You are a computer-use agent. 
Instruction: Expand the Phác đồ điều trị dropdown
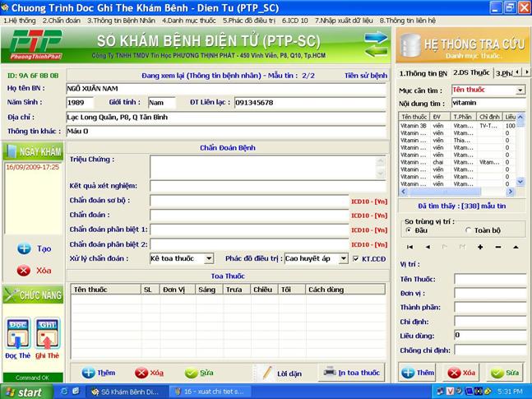[x=344, y=258]
